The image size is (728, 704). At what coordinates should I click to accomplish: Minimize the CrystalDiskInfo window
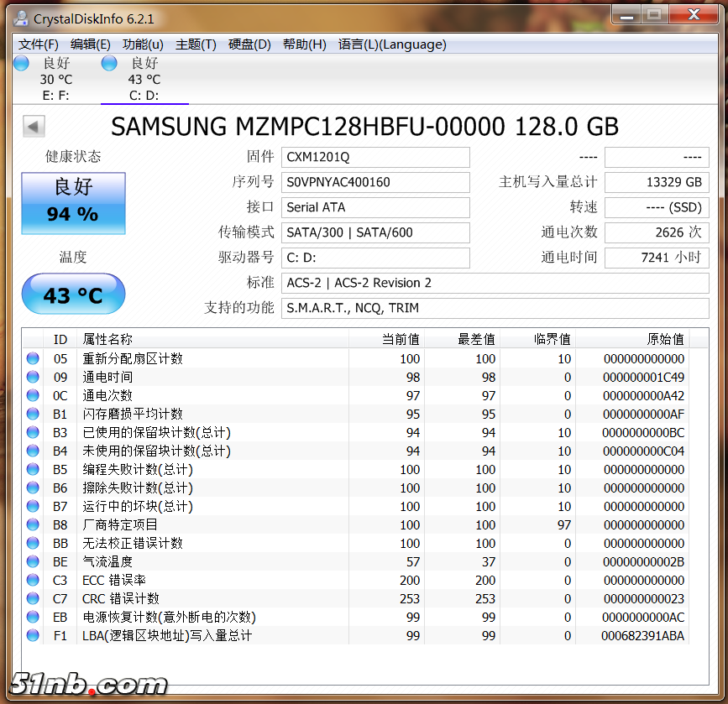click(x=626, y=15)
